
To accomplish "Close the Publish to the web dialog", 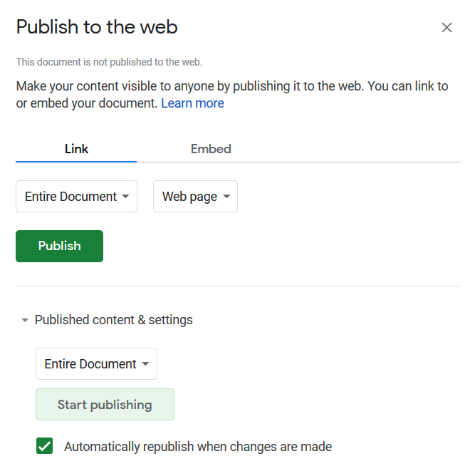I will (447, 28).
